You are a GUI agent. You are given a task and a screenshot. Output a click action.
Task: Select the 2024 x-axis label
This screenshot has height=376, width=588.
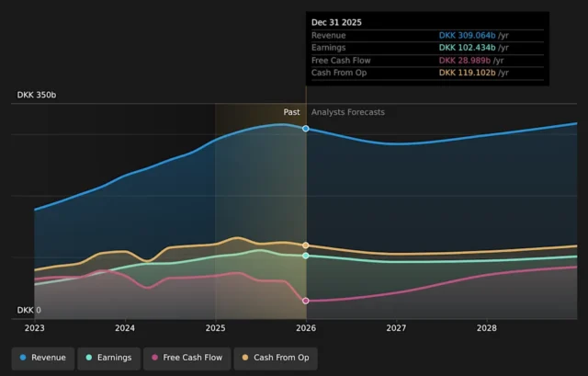tap(125, 328)
